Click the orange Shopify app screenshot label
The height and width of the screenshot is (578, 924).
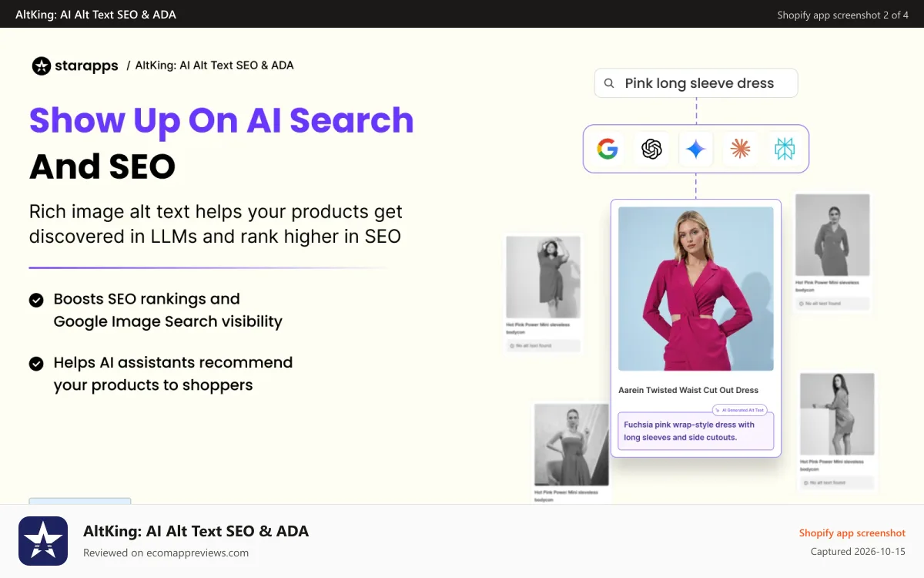852,533
